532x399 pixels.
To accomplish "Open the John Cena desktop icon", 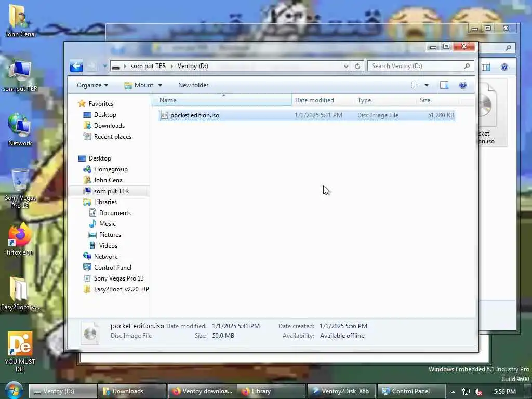I will tap(19, 21).
